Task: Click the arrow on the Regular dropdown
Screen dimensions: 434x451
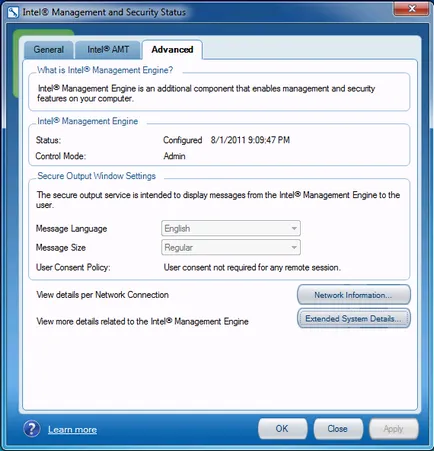Action: pyautogui.click(x=294, y=247)
